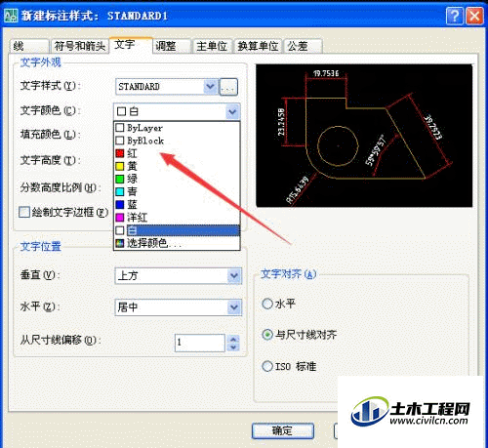Open the 符号和箭头 tab
This screenshot has height=448, width=488.
click(79, 46)
